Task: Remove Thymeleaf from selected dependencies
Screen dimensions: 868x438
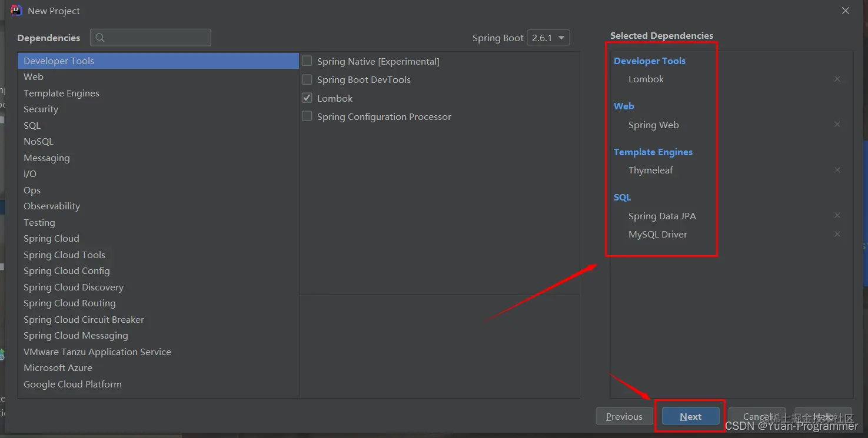Action: 837,170
